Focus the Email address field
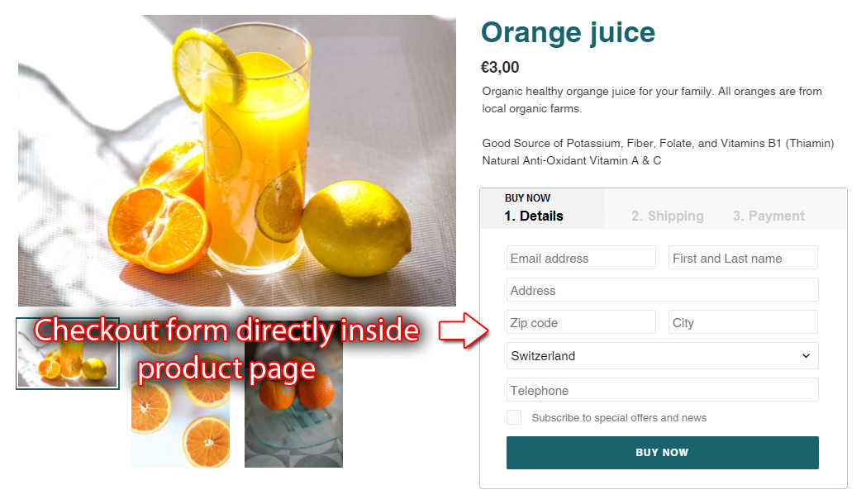Viewport: 866px width, 504px height. pos(581,258)
